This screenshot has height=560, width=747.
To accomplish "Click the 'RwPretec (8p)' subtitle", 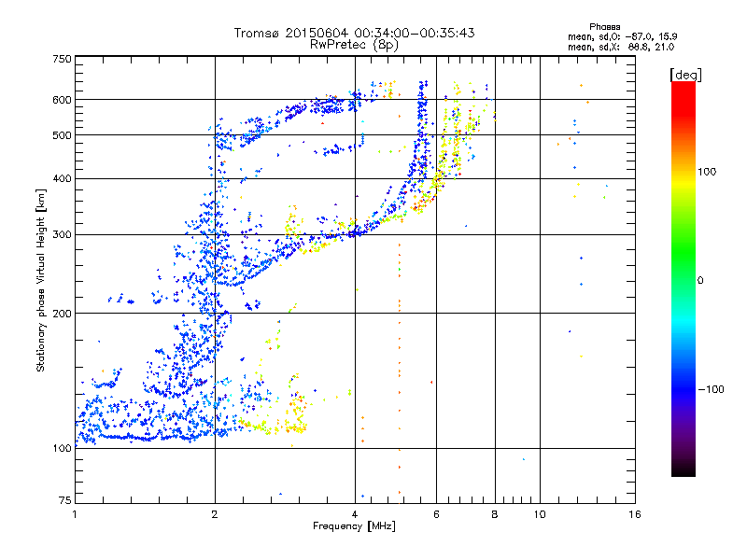I will pos(354,45).
